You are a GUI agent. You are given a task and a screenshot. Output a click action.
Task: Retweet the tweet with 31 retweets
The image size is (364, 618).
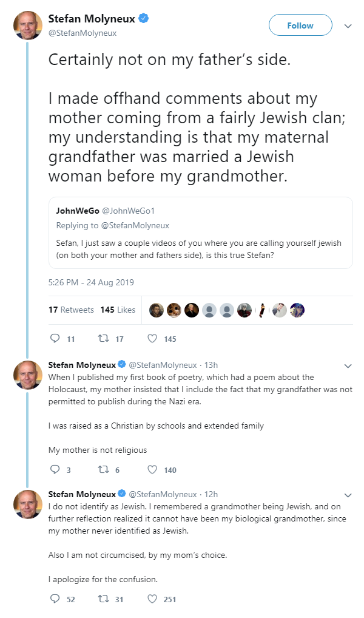tap(103, 599)
